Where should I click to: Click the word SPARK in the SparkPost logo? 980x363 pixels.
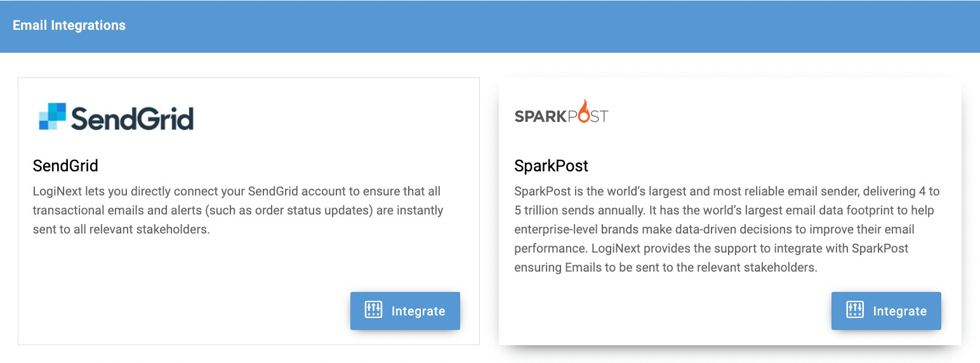[x=536, y=117]
